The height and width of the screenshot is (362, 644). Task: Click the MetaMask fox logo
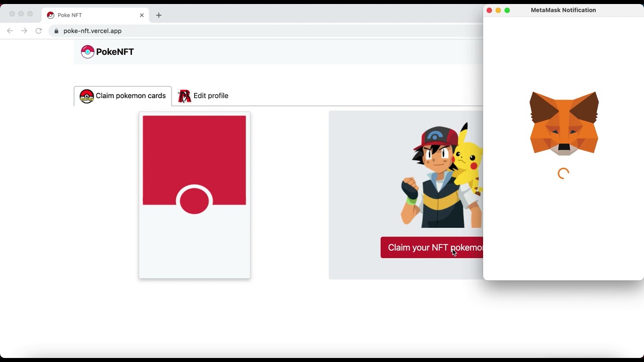click(x=564, y=123)
